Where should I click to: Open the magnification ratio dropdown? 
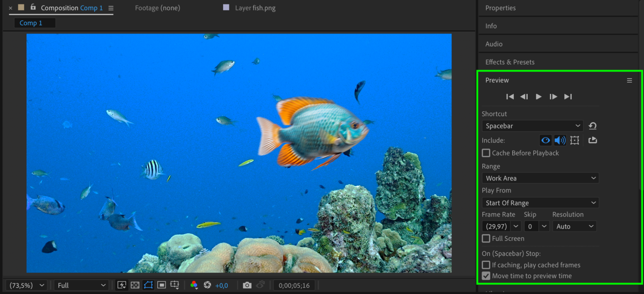click(27, 285)
